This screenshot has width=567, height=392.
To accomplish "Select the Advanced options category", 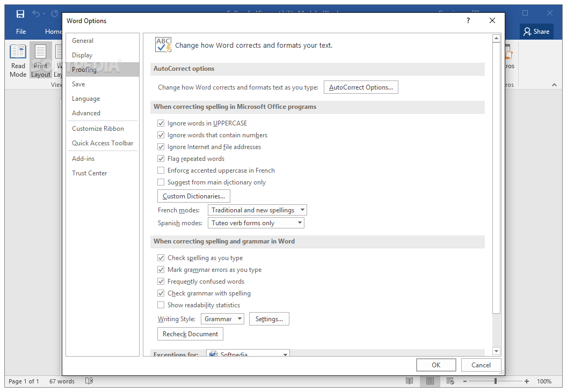I will coord(103,113).
